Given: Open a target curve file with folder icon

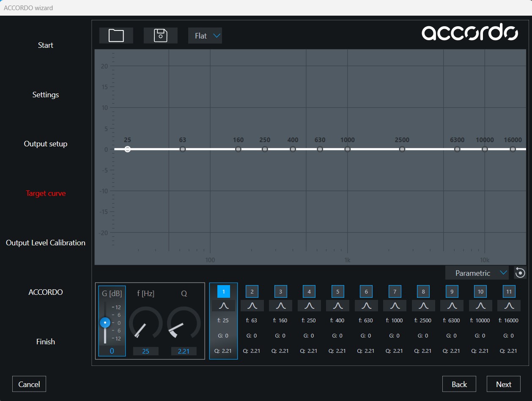Looking at the screenshot, I should click(x=116, y=36).
